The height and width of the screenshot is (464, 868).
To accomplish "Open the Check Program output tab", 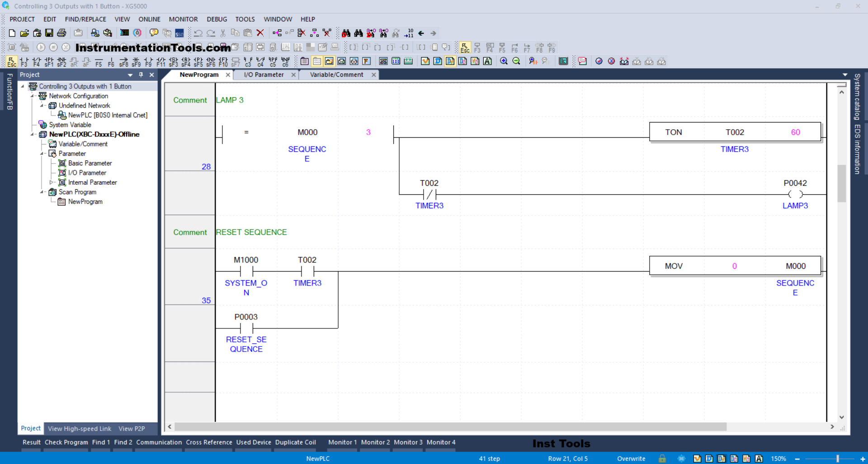I will 66,442.
